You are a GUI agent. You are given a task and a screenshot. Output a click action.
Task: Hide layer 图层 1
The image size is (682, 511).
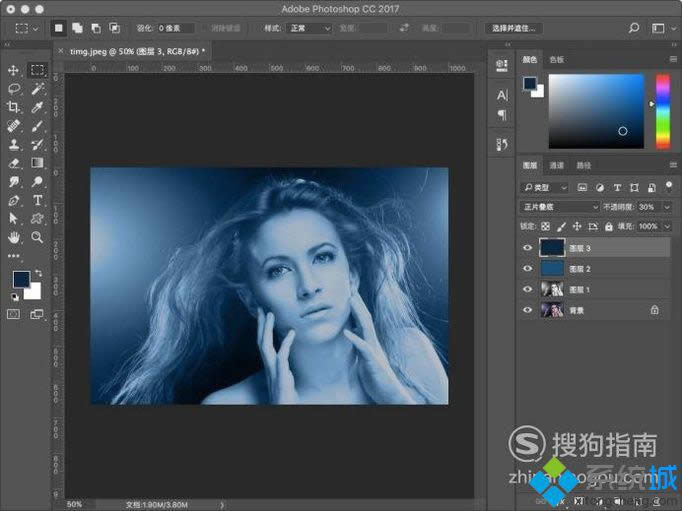(x=527, y=289)
